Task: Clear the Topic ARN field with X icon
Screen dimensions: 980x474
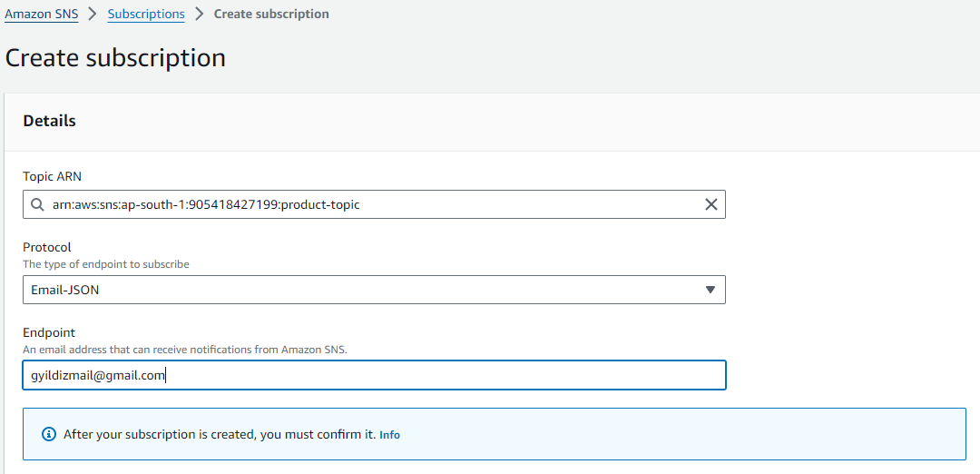Action: (x=711, y=205)
